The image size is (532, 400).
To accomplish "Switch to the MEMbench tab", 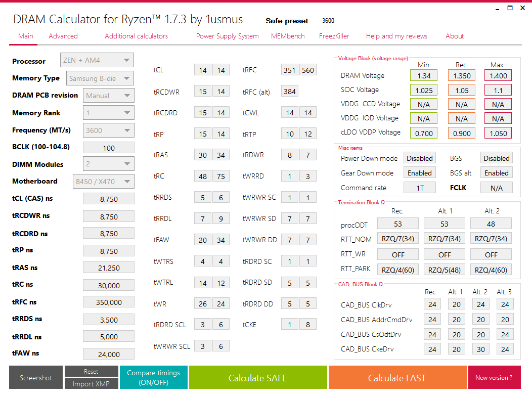I will pos(288,36).
